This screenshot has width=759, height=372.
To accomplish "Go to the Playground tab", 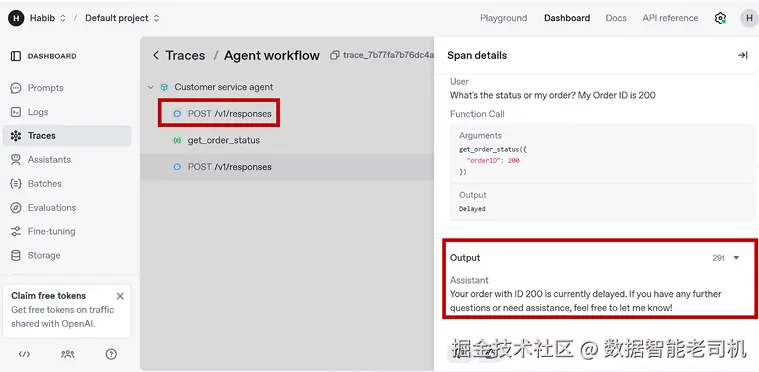I will [x=503, y=18].
